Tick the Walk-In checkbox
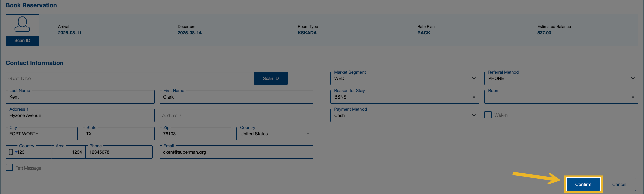This screenshot has width=644, height=194. point(488,115)
